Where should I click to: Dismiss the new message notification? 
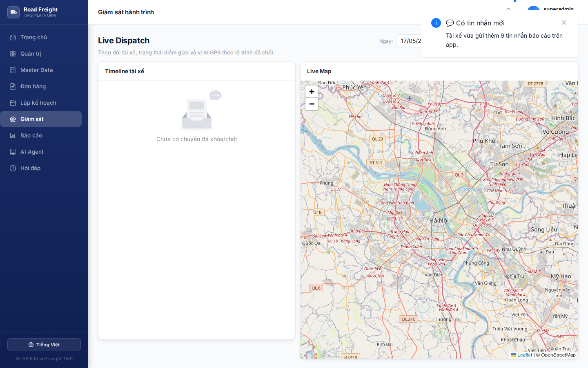click(x=564, y=22)
